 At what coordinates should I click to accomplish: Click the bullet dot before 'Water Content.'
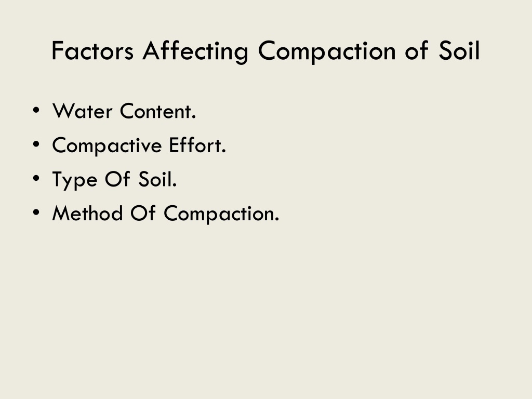pos(36,110)
